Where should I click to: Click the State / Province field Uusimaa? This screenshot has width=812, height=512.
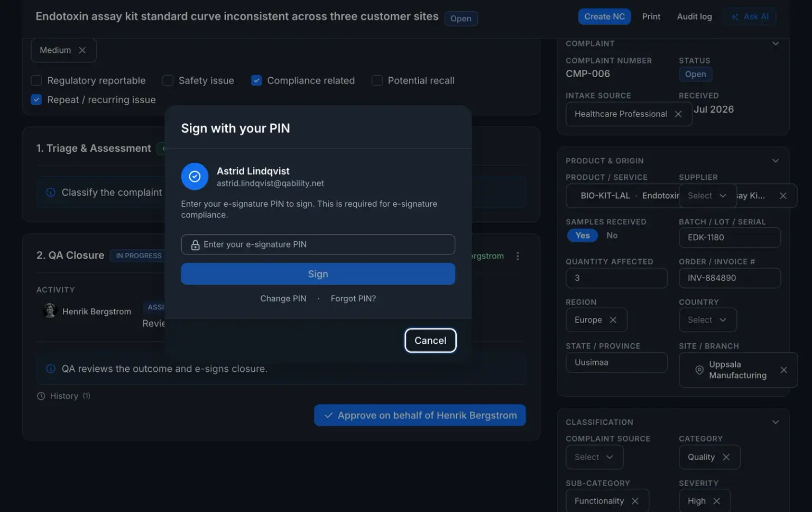tap(616, 363)
